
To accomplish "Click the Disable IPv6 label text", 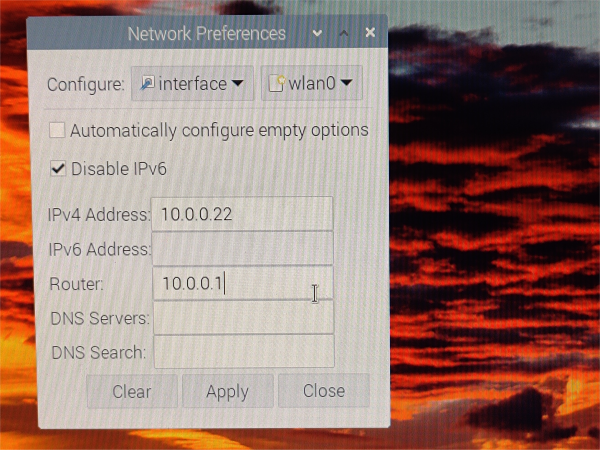I will tap(118, 169).
